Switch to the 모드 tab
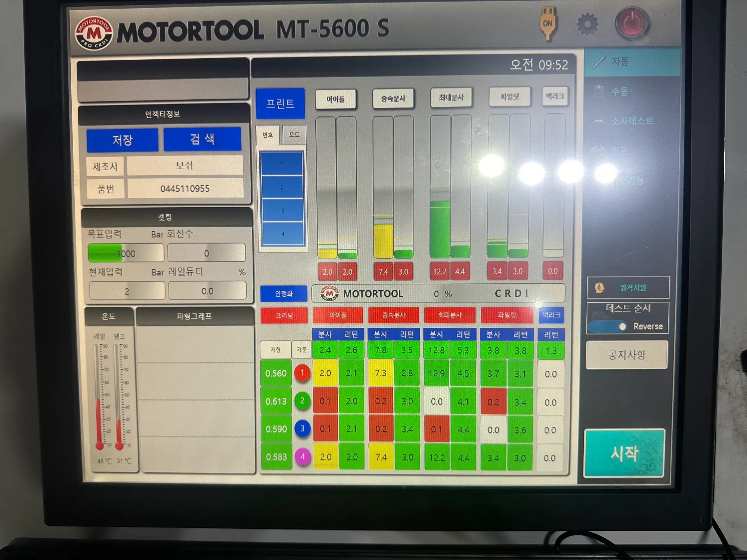This screenshot has width=747, height=560. click(294, 134)
